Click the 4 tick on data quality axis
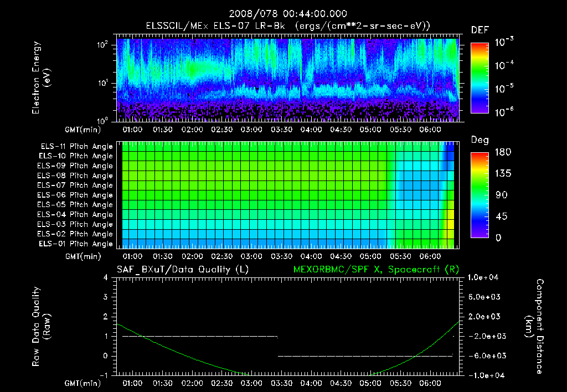The height and width of the screenshot is (392, 567). pyautogui.click(x=106, y=277)
